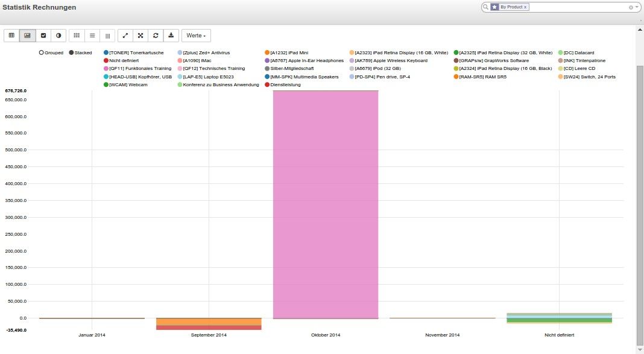This screenshot has width=644, height=354.
Task: Download data with the export icon
Action: [x=171, y=36]
